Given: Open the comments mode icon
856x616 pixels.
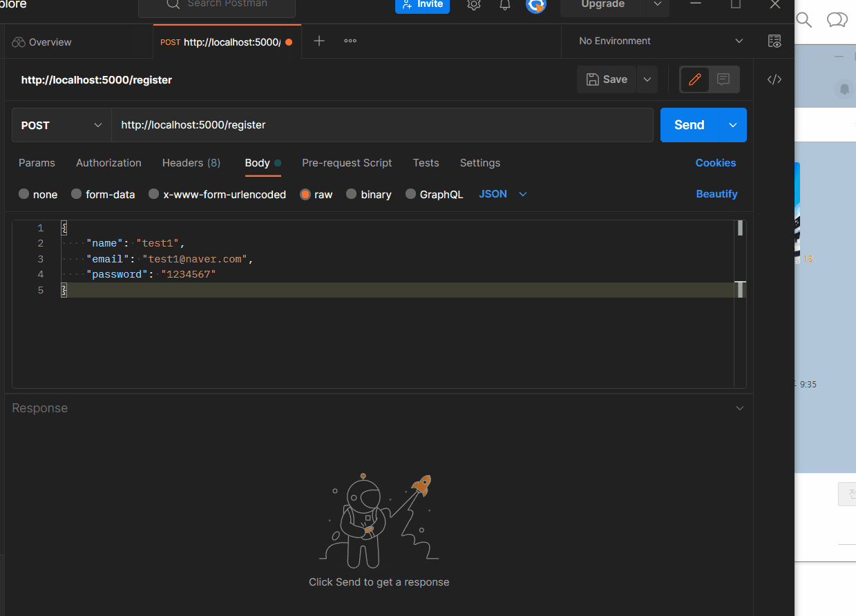Looking at the screenshot, I should pos(723,79).
